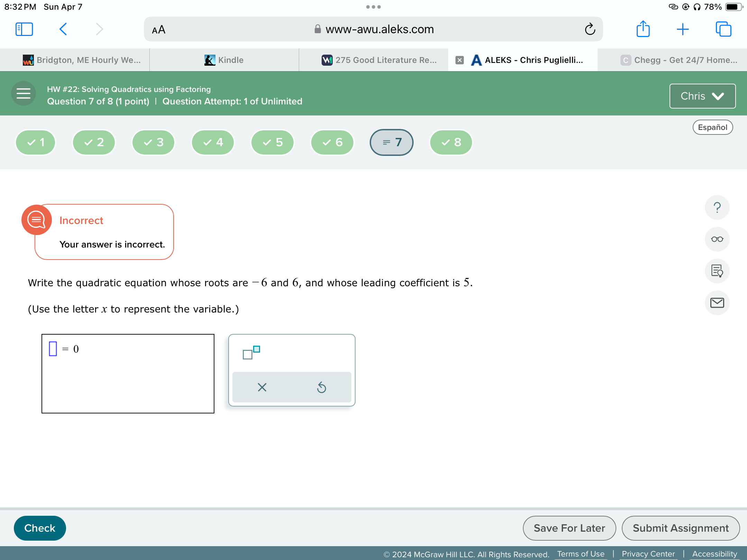Open the feedback note icon

tap(717, 271)
